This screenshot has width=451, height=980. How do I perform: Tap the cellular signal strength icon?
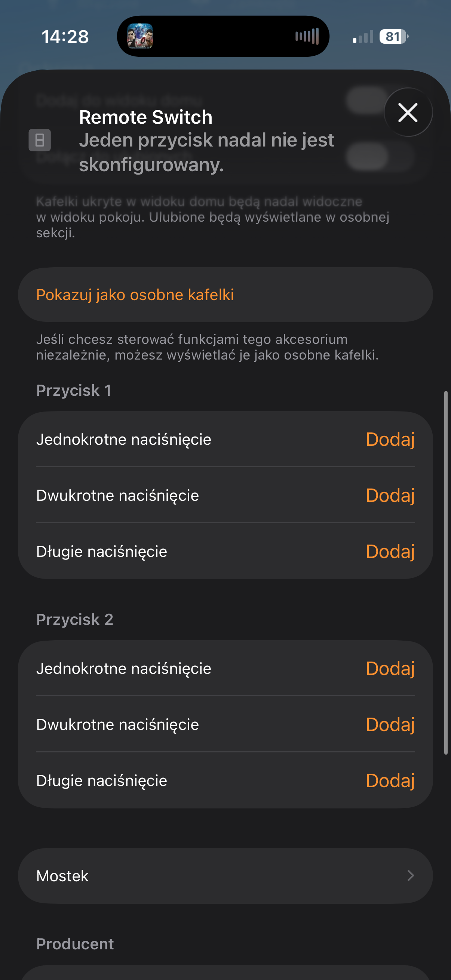(x=363, y=37)
